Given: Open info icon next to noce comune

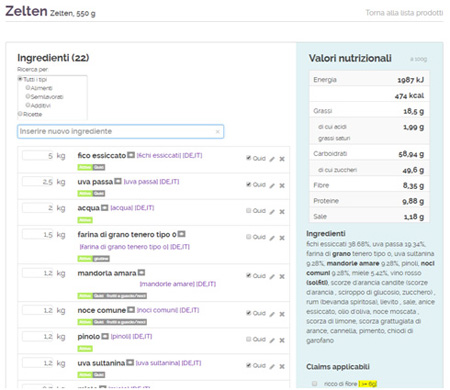Looking at the screenshot, I should (131, 310).
